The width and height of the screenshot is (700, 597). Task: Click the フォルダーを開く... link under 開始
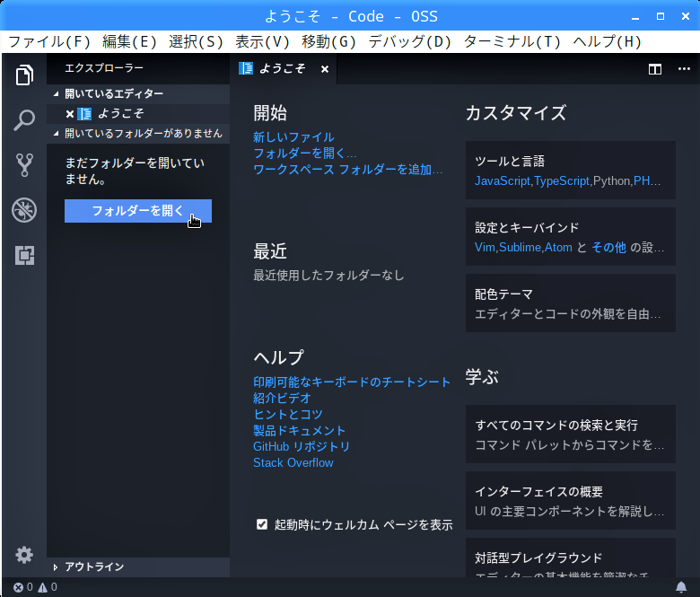304,154
